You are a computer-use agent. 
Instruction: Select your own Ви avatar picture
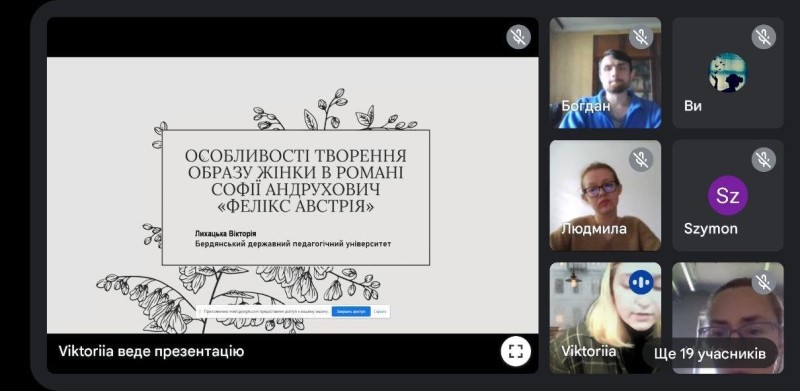[728, 73]
